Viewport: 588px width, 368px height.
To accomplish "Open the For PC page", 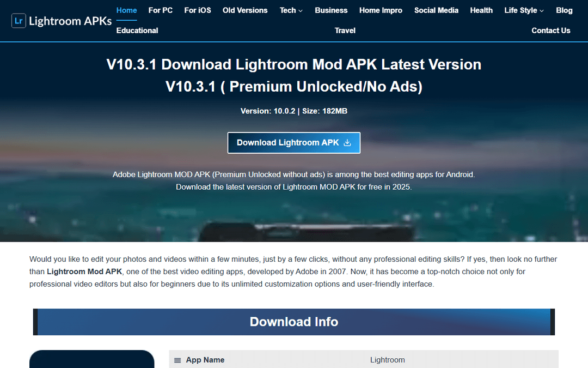I will pos(160,10).
